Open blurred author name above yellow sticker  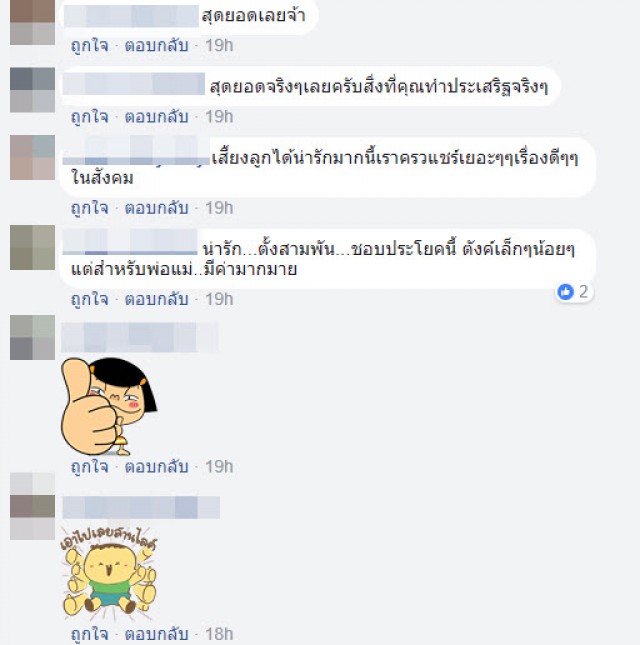click(x=141, y=507)
